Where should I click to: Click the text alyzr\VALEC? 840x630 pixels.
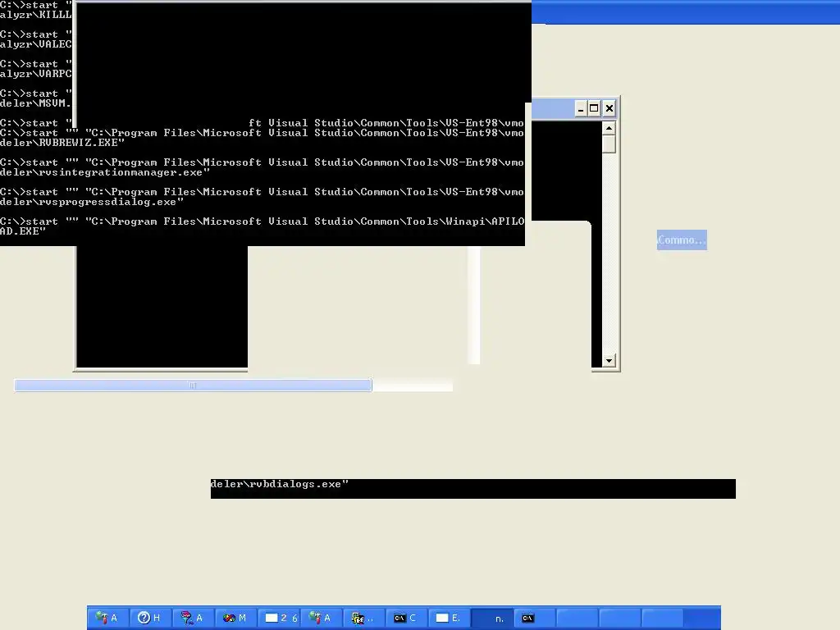tap(36, 44)
